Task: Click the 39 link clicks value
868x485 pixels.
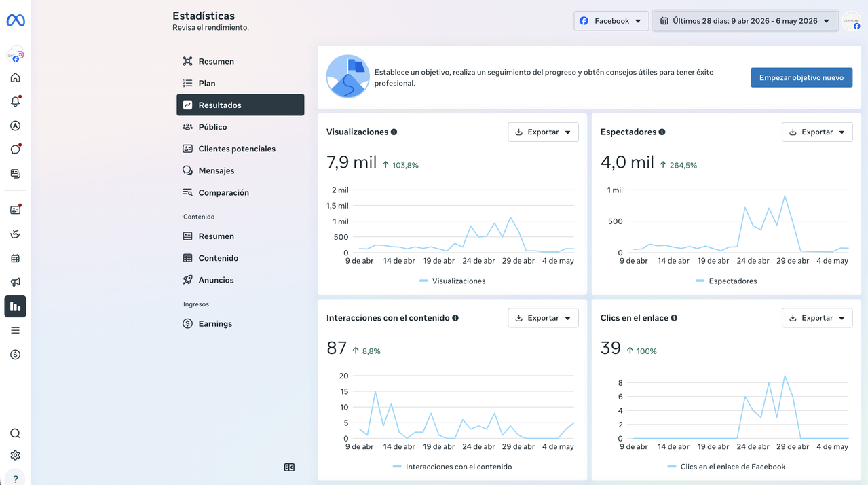Action: (x=611, y=348)
